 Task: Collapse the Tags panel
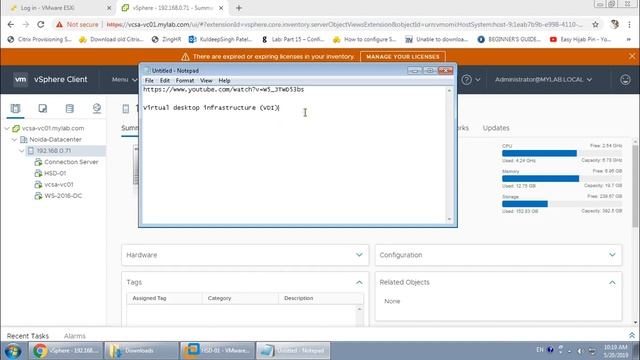(359, 282)
